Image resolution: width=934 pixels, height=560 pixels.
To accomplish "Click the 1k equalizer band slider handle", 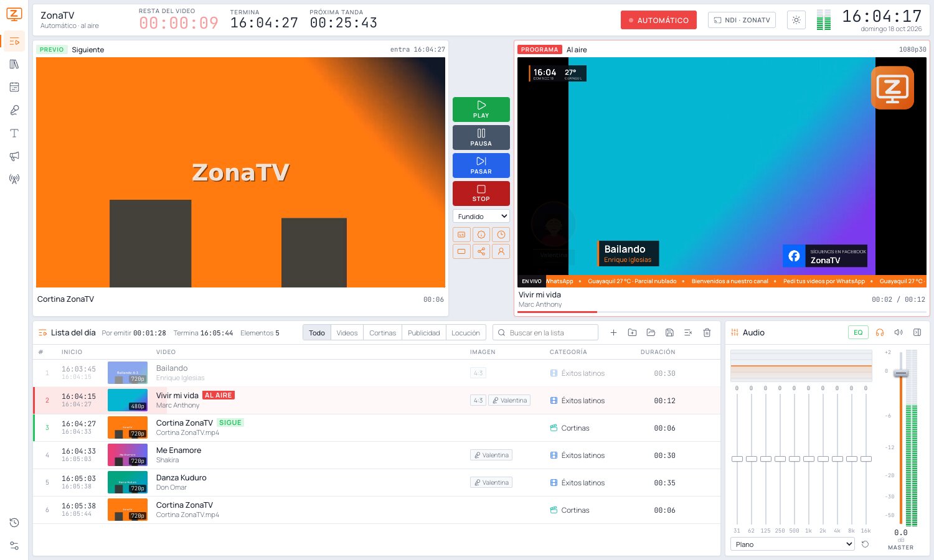I will coord(809,459).
